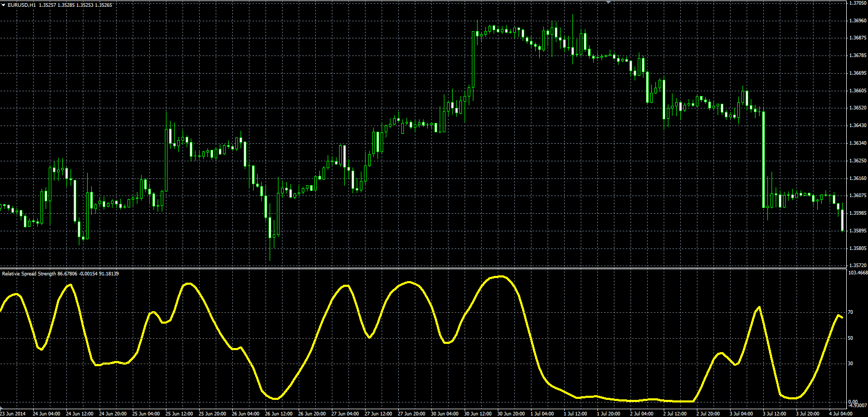868x417 pixels.
Task: Click the EURUSD,H1 chart title text
Action: coord(22,5)
